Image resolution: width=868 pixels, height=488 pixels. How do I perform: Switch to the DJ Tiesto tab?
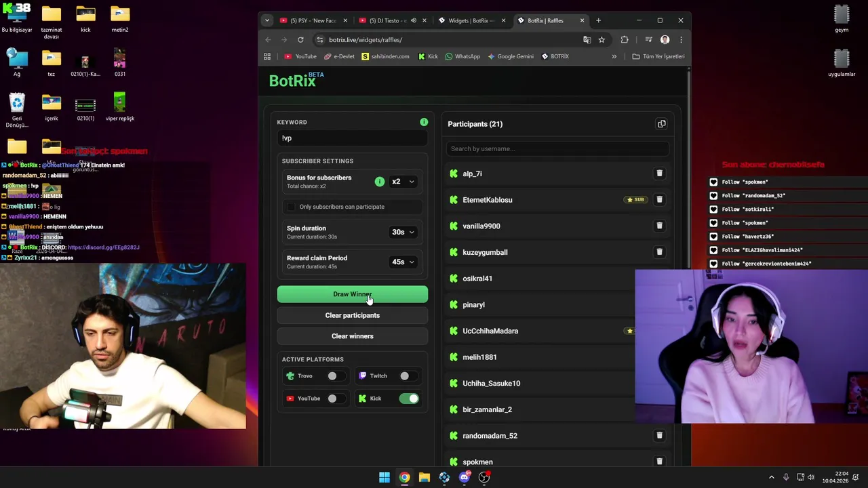(391, 20)
